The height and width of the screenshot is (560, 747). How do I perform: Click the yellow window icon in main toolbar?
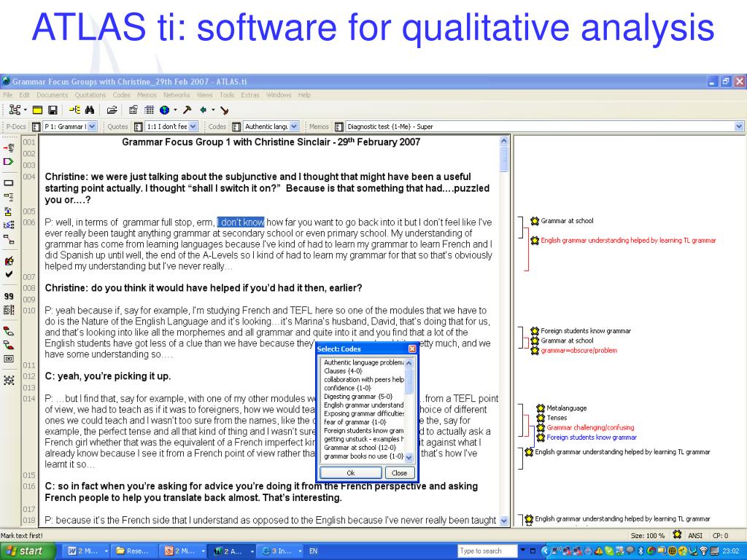click(x=37, y=110)
